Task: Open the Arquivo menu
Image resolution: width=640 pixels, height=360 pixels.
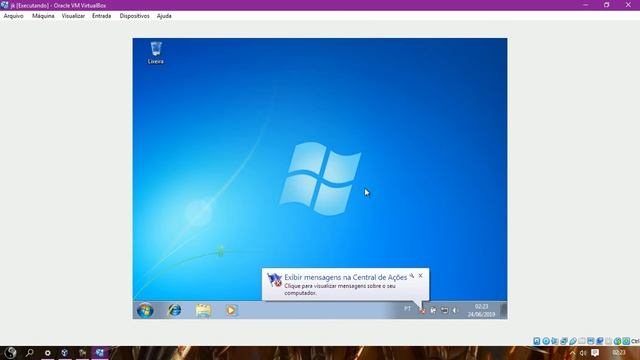Action: click(x=13, y=16)
